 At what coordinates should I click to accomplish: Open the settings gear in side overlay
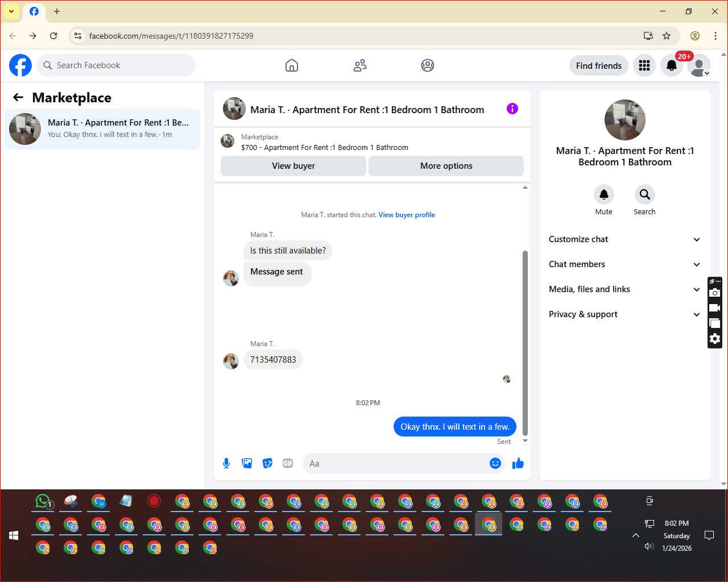tap(715, 339)
